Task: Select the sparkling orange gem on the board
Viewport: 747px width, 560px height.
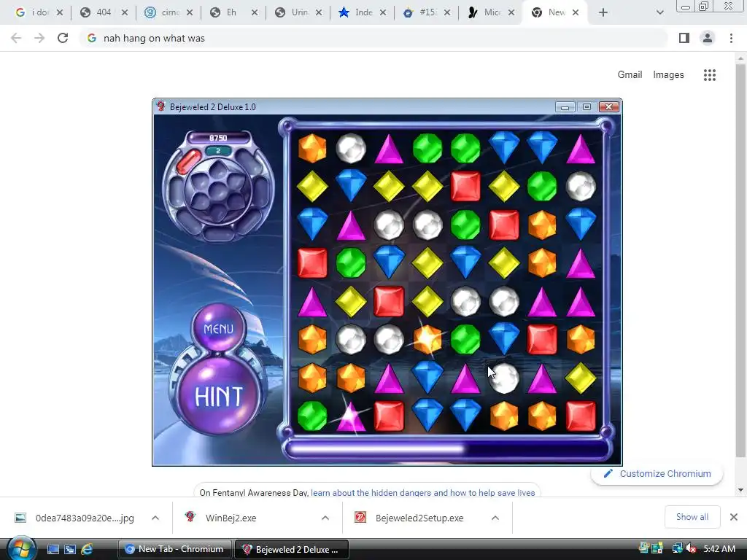Action: (427, 339)
